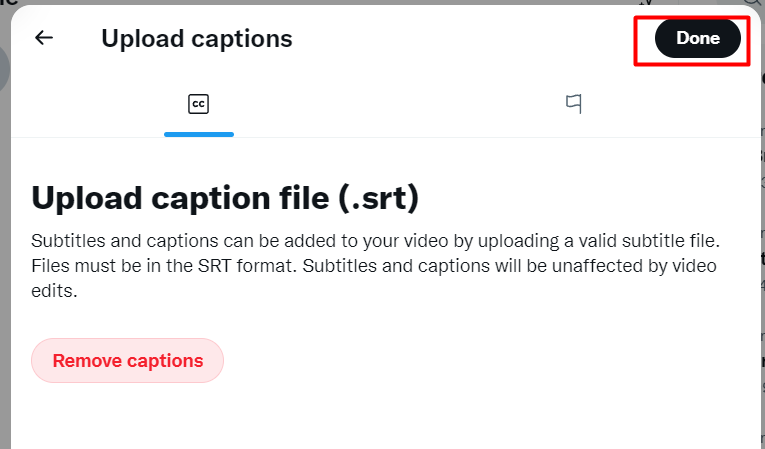Click the dimmed page strip on right edge
Viewport: 765px width, 449px height.
(763, 244)
